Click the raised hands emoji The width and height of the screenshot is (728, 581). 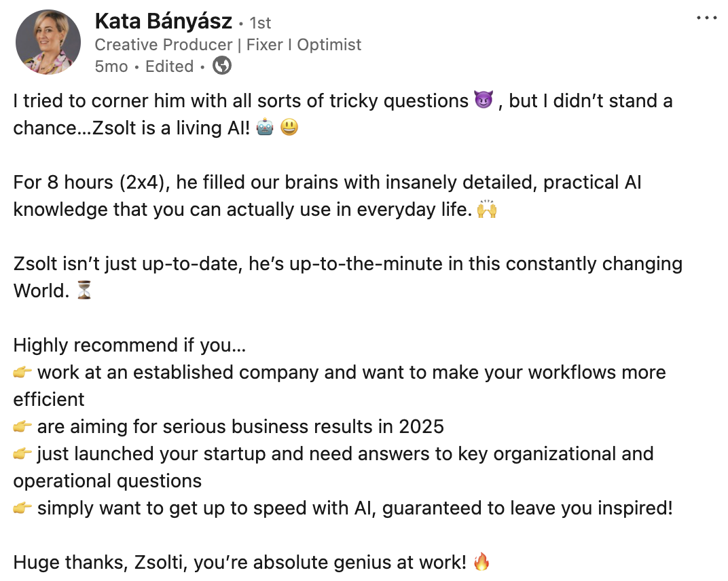[x=487, y=210]
